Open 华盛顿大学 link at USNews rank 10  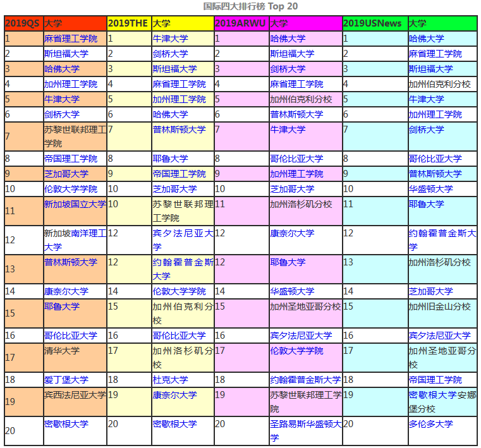[x=430, y=189]
